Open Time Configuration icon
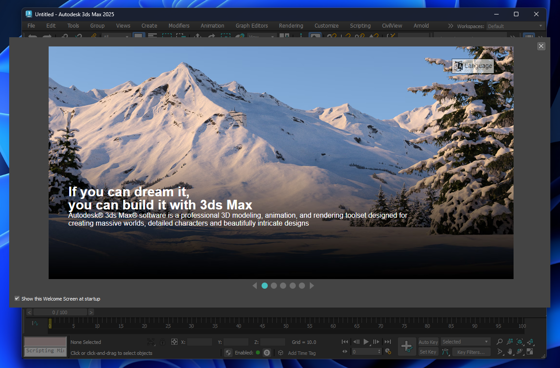 click(388, 352)
